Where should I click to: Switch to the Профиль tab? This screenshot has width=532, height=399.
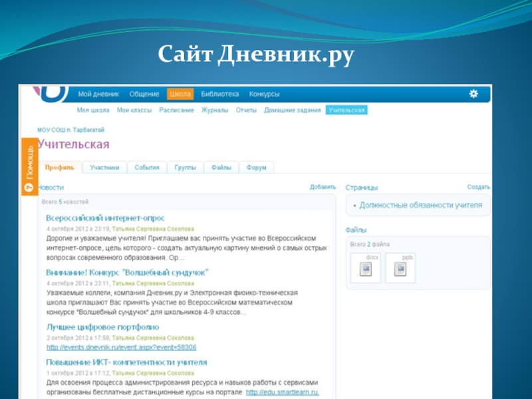tap(60, 168)
